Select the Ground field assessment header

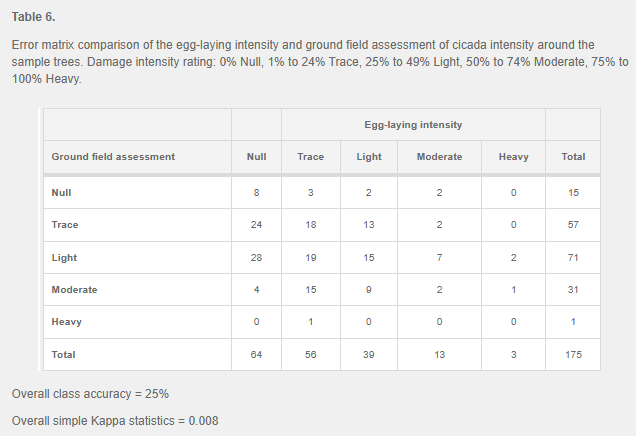tap(113, 156)
